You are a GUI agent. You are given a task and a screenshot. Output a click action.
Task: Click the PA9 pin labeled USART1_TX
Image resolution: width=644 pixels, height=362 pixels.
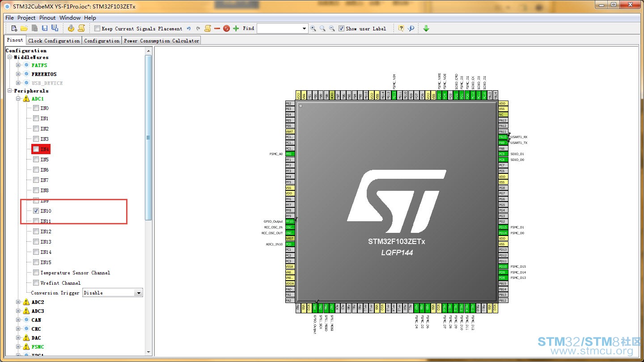tap(503, 143)
